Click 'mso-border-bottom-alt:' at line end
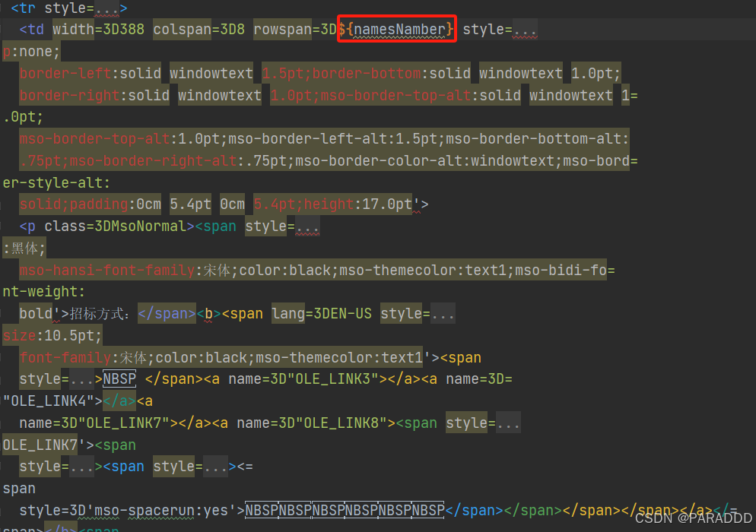 [537, 139]
